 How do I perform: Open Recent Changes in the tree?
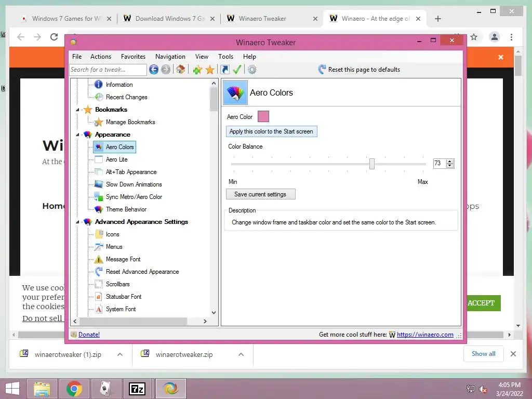(127, 97)
